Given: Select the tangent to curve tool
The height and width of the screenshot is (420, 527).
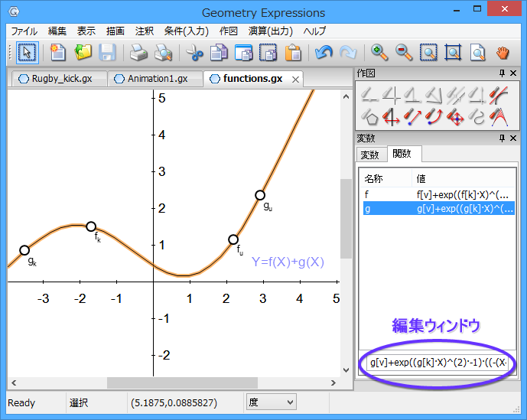Looking at the screenshot, I should click(x=499, y=95).
